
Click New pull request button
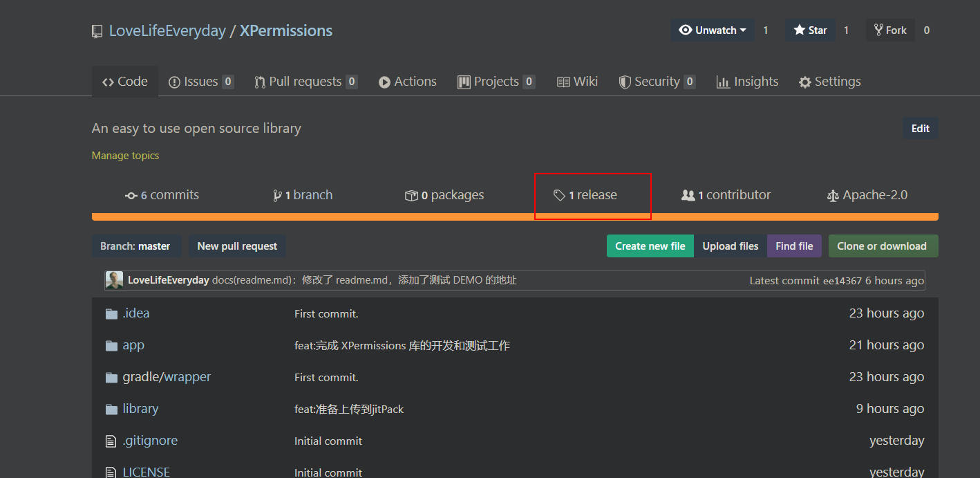pyautogui.click(x=237, y=246)
